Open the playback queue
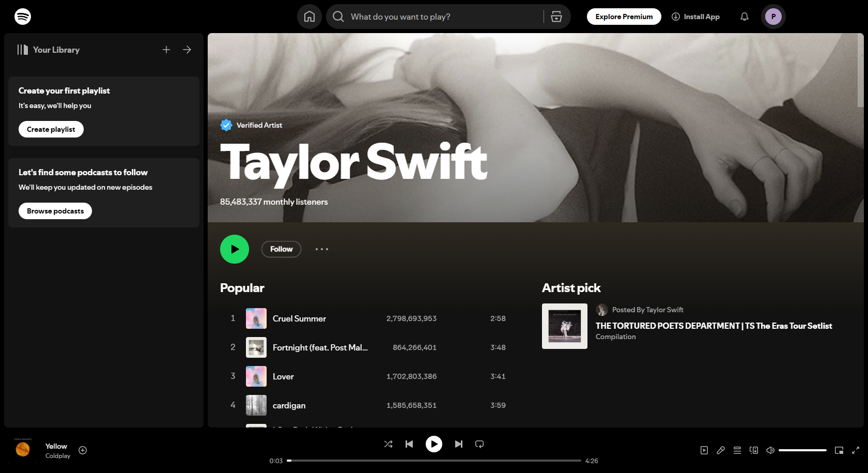 point(737,450)
